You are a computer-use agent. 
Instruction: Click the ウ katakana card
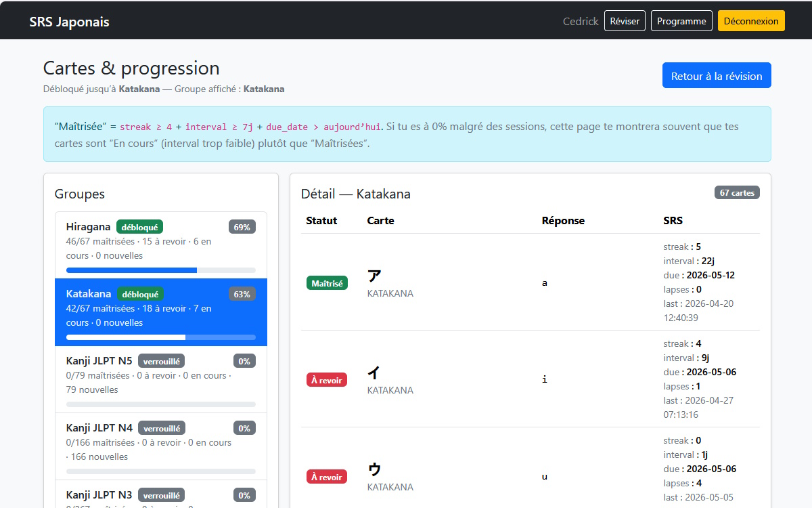(x=374, y=469)
